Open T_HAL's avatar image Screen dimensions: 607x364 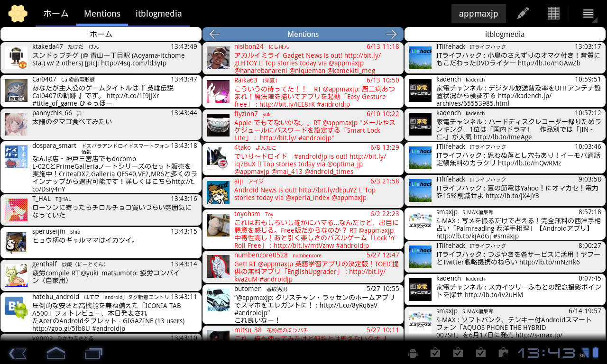16,210
